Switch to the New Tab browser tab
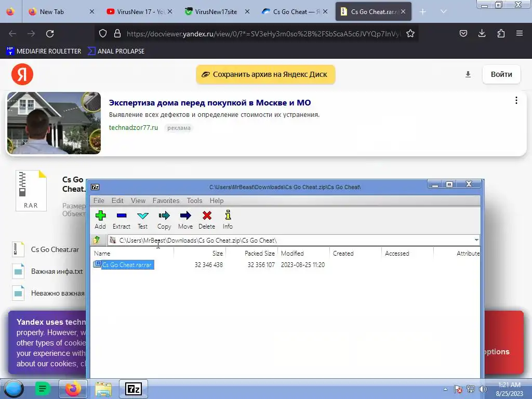This screenshot has height=399, width=532. [61, 11]
